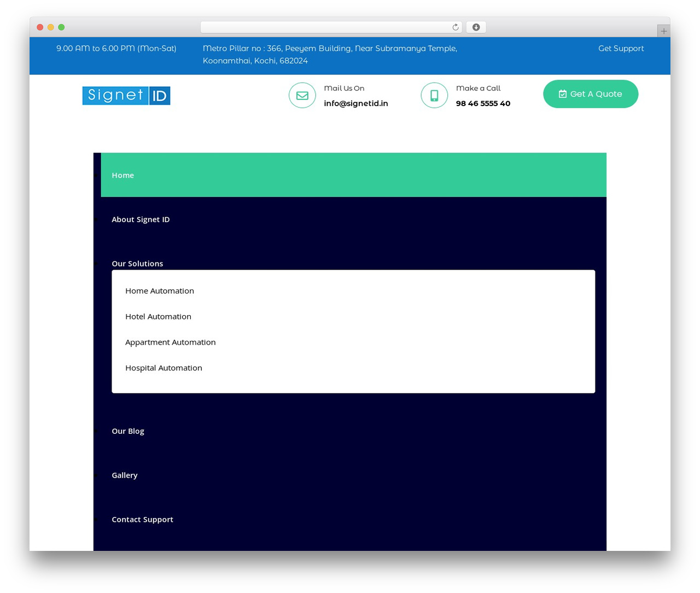Click the Get A Quote button
Image resolution: width=700 pixels, height=593 pixels.
(x=591, y=94)
